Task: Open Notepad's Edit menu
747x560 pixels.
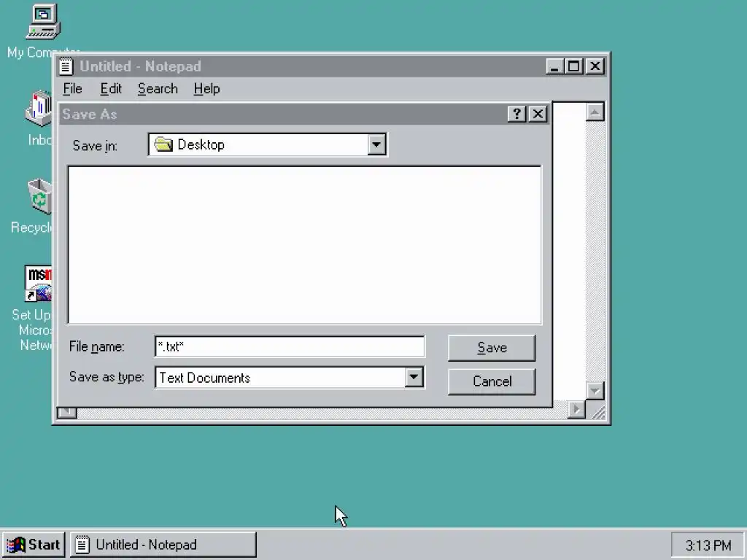Action: (x=111, y=89)
